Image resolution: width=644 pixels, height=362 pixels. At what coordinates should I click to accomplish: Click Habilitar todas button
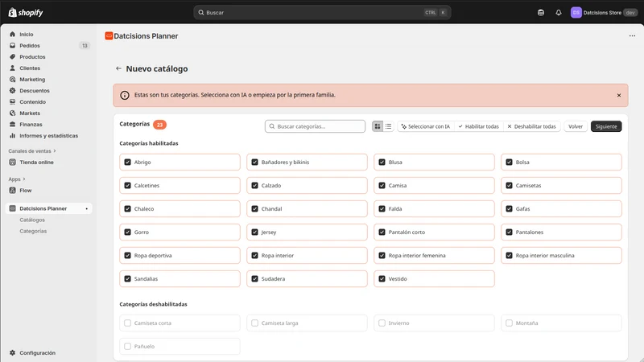478,126
